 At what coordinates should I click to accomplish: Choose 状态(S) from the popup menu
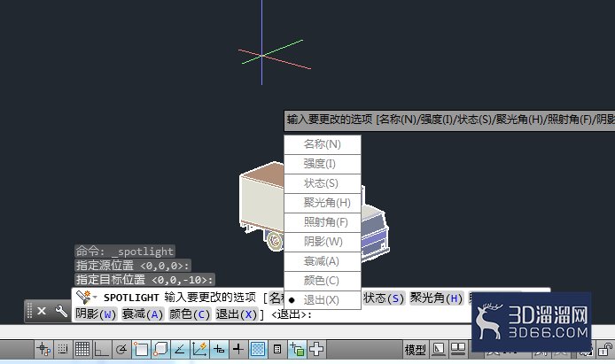tap(323, 183)
